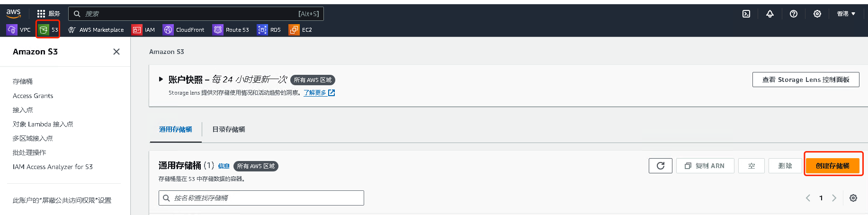Screen dimensions: 868x215
Task: Open the S3 shortcut in the favorites bar
Action: point(48,30)
